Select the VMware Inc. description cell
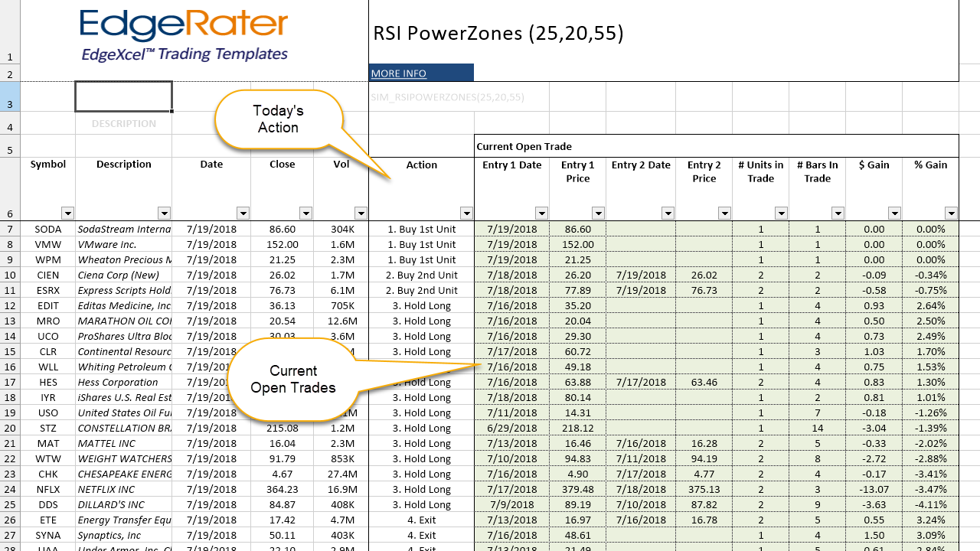The width and height of the screenshot is (980, 551). pos(123,244)
